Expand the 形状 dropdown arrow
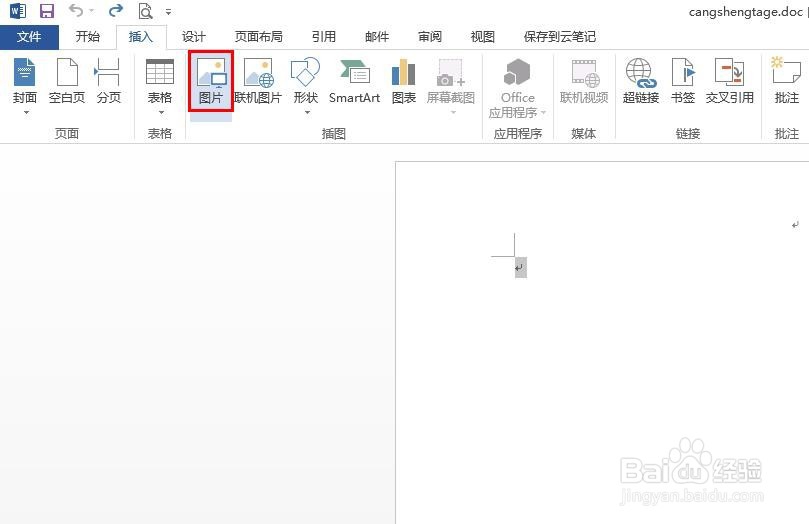Screen dimensions: 809x524 (x=307, y=112)
